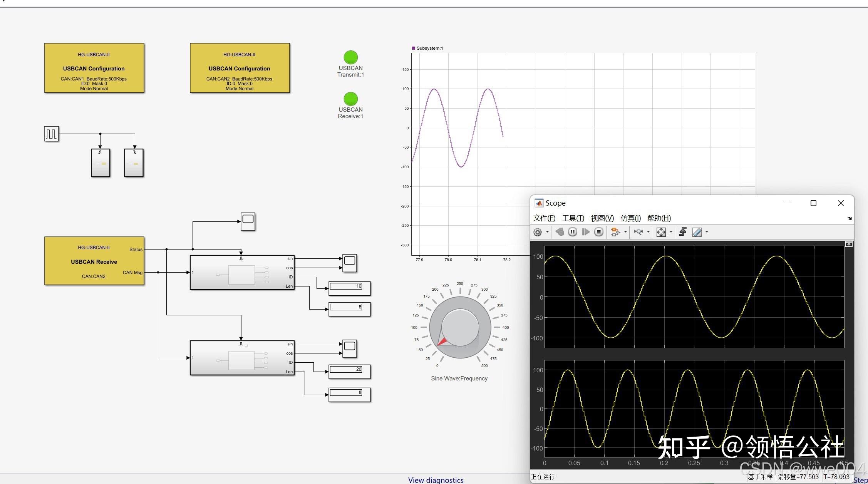The height and width of the screenshot is (484, 868).
Task: Click the 正在运行 status text in Scope
Action: tap(543, 477)
